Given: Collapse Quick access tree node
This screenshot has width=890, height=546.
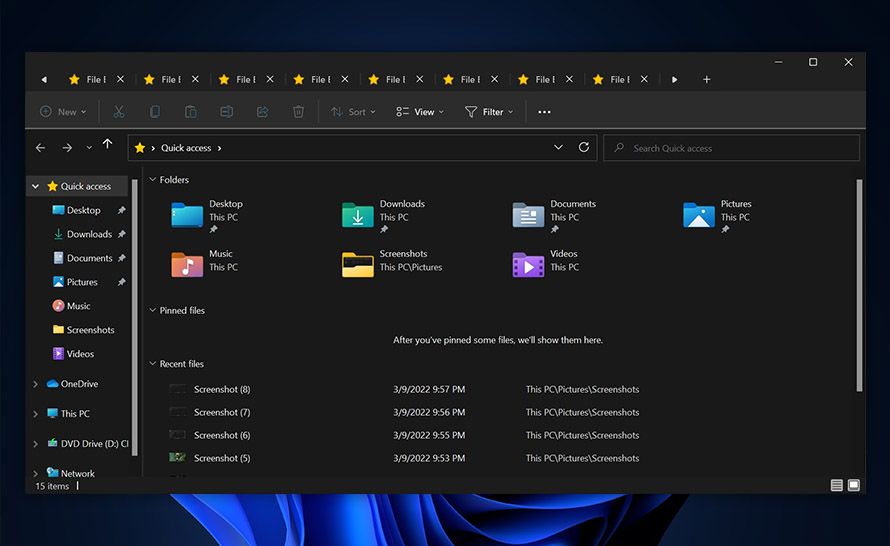Looking at the screenshot, I should tap(36, 186).
